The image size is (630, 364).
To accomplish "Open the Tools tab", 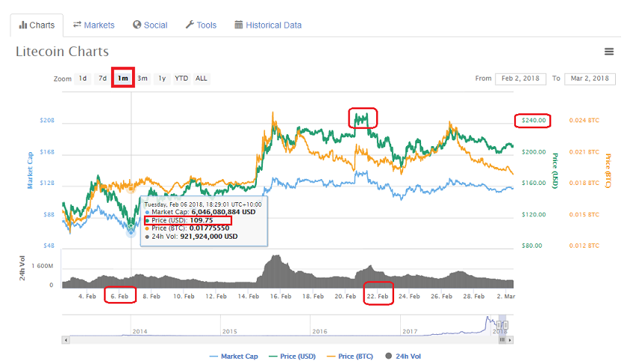I will tap(201, 25).
